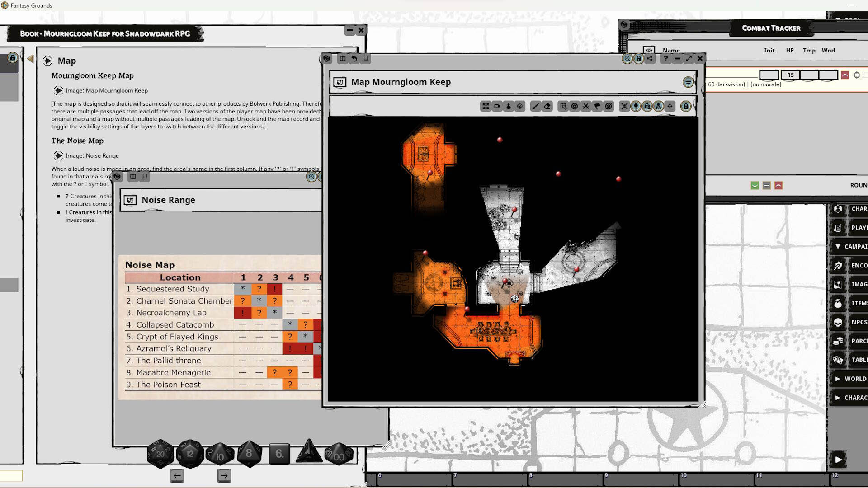Viewport: 868px width, 488px height.
Task: Toggle the visibility eye in the Combat Tracker
Action: [650, 50]
